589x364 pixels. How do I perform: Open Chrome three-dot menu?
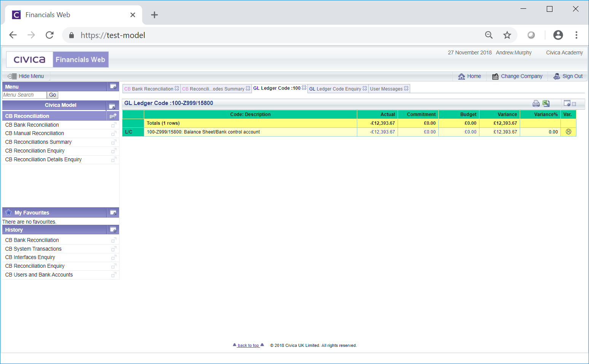576,35
